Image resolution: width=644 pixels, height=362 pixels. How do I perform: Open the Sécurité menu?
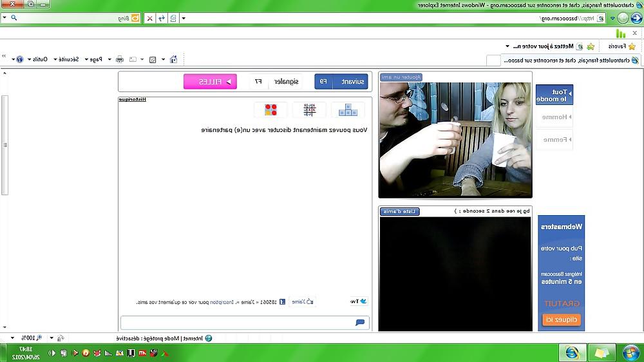click(66, 59)
